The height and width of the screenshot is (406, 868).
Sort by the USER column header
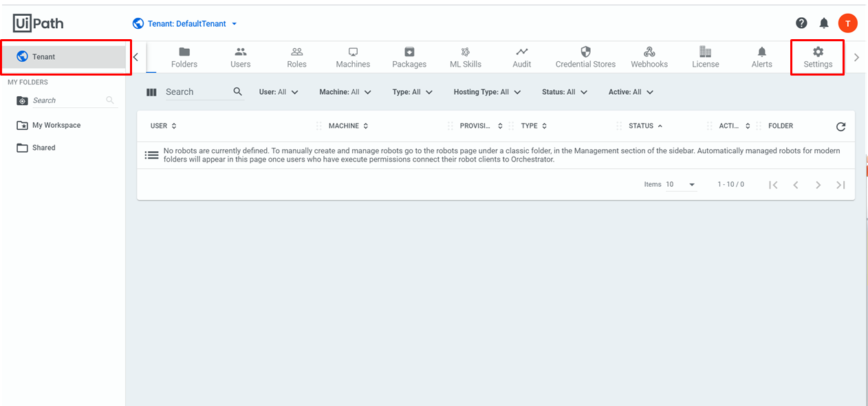pyautogui.click(x=164, y=126)
